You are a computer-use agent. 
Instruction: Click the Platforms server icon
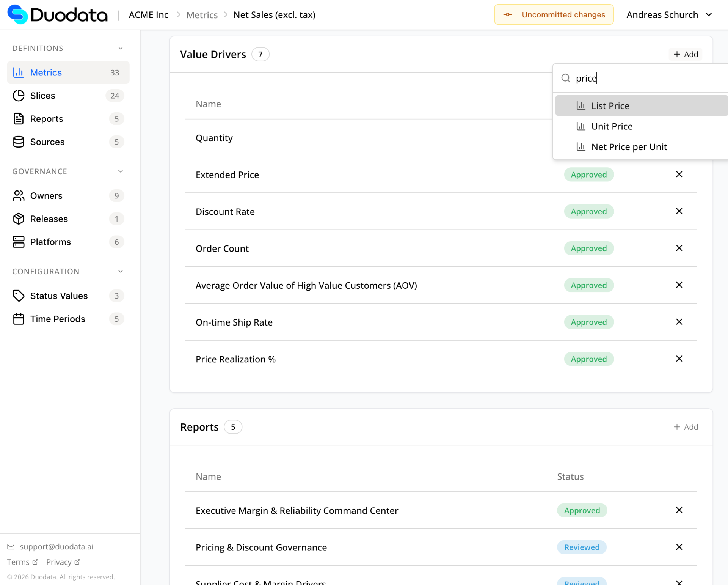(18, 242)
